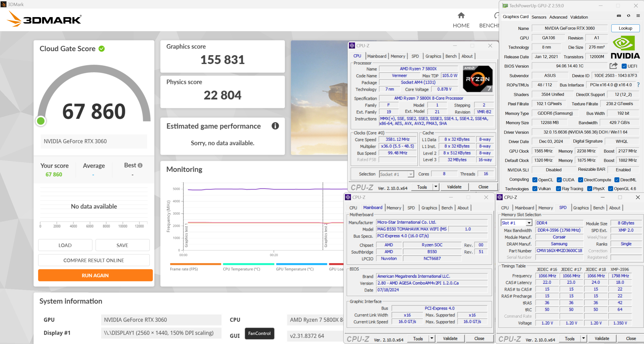Viewport: 644px width, 344px height.
Task: Open the Validation tab in GPU-Z
Action: click(579, 17)
